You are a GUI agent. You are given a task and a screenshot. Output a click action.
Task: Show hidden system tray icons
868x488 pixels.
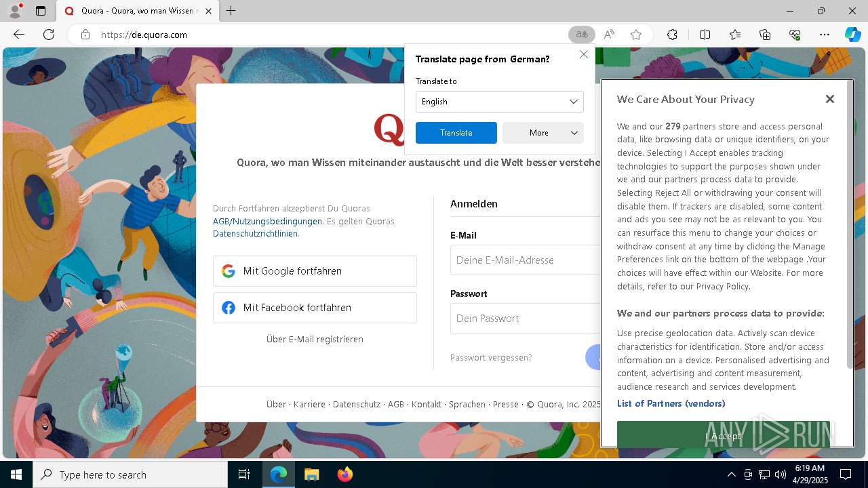tap(731, 474)
